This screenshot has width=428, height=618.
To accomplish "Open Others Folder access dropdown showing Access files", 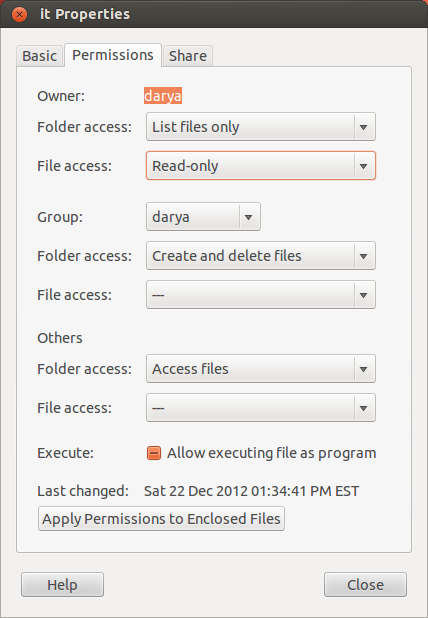I will [261, 369].
